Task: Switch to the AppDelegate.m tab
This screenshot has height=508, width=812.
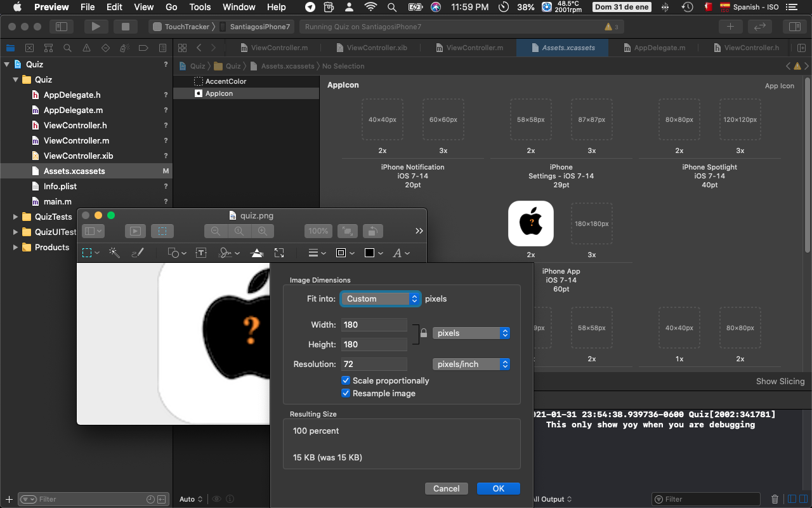Action: tap(654, 48)
